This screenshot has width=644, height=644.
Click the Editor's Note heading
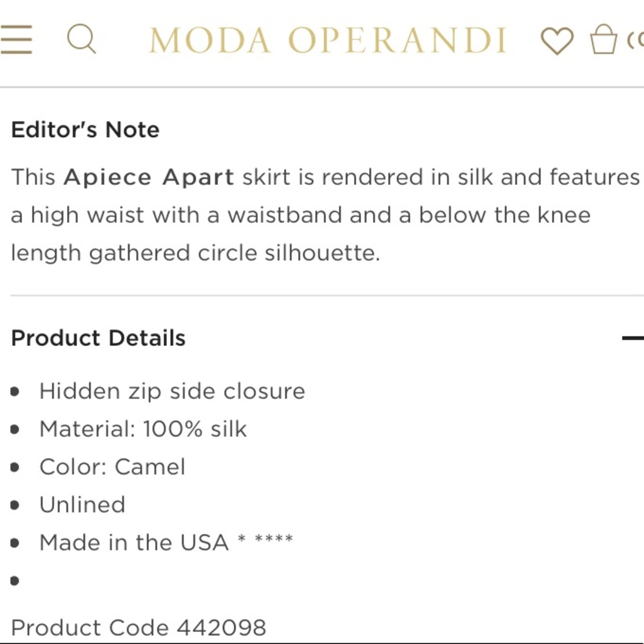85,129
